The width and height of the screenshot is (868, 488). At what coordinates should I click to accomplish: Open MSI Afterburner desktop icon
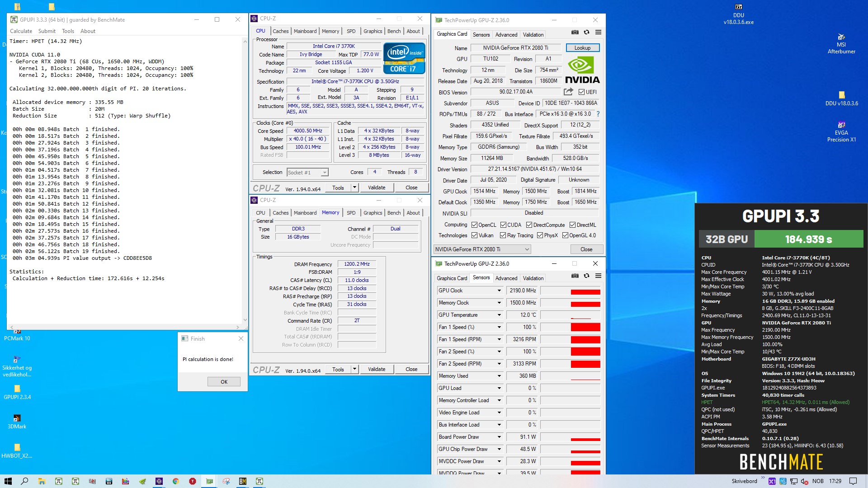point(841,43)
